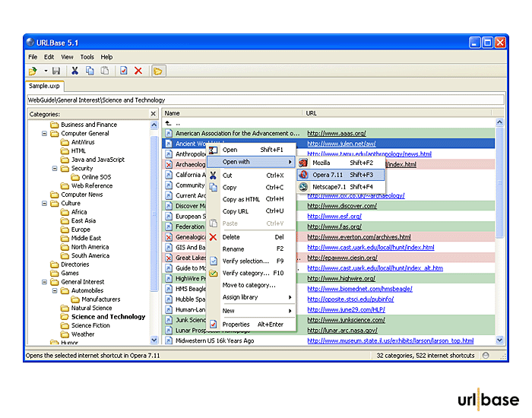Choose Copy URL in the context menu

coord(252,211)
